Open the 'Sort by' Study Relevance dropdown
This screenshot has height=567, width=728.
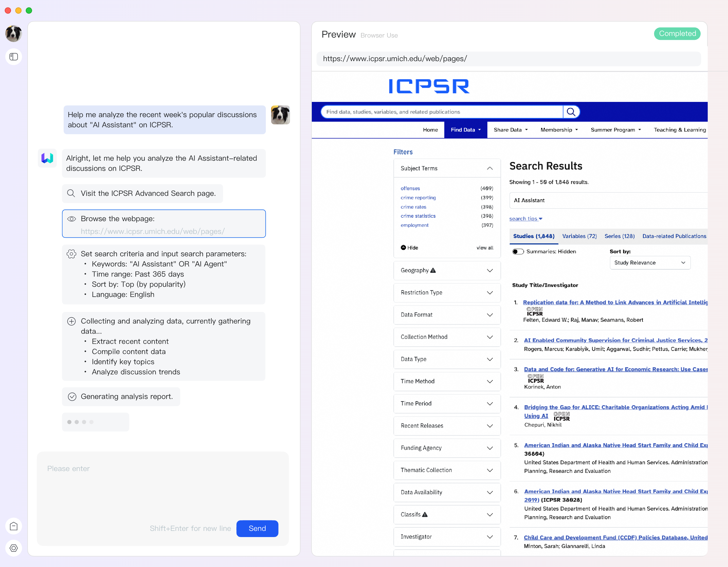tap(650, 263)
